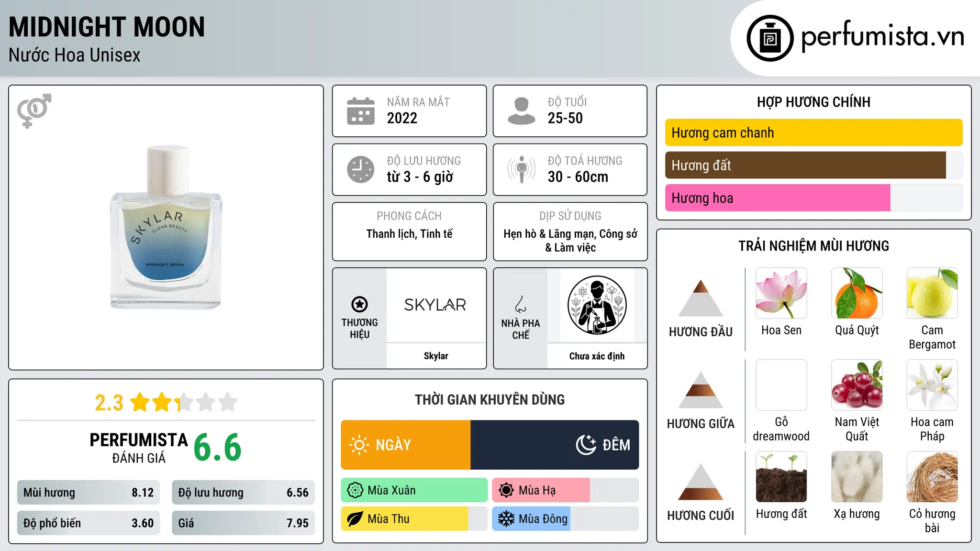Click the yellow Hương cam chanh bar
Image resolution: width=980 pixels, height=551 pixels.
click(x=813, y=132)
